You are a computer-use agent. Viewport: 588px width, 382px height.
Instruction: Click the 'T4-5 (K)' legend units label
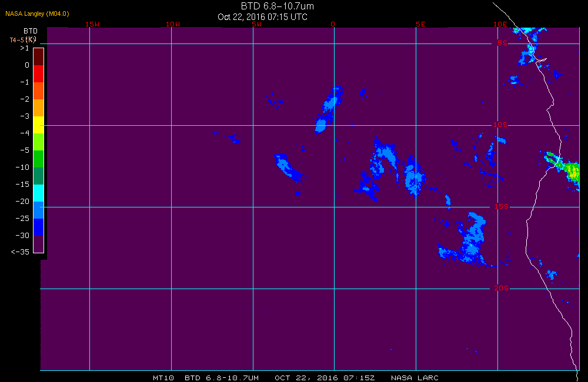coord(23,40)
